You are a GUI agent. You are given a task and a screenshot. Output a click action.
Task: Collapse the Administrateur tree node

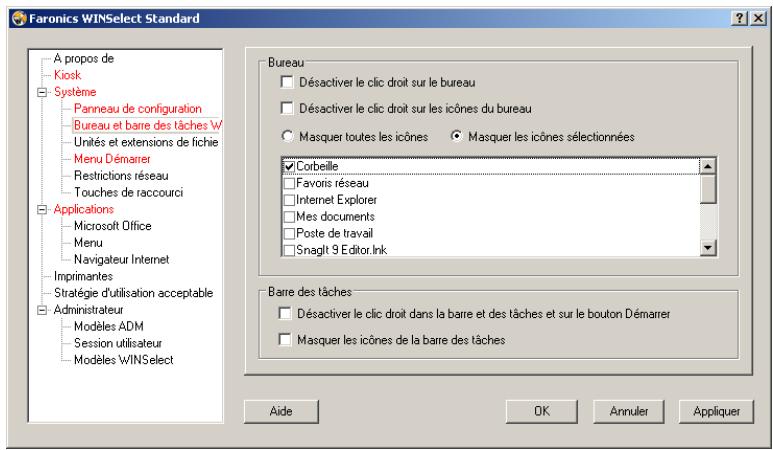click(x=42, y=310)
